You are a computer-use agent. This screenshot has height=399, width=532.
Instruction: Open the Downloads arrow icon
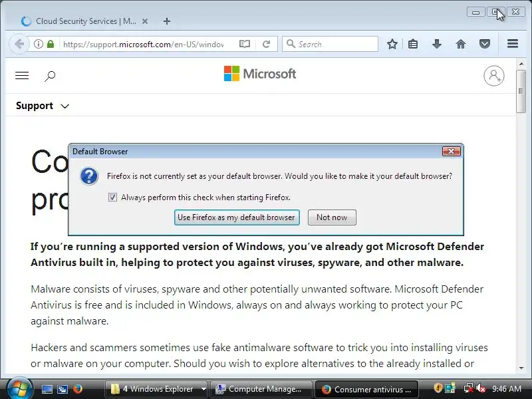click(437, 44)
